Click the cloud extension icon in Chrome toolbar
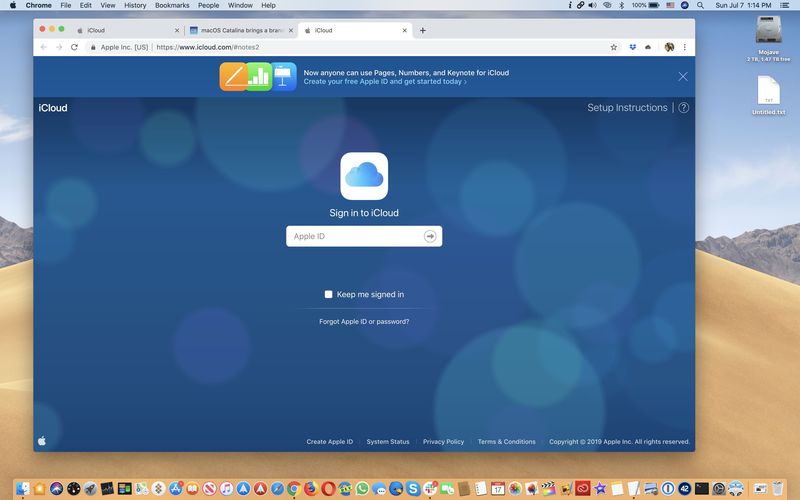Image resolution: width=800 pixels, height=500 pixels. pos(648,47)
